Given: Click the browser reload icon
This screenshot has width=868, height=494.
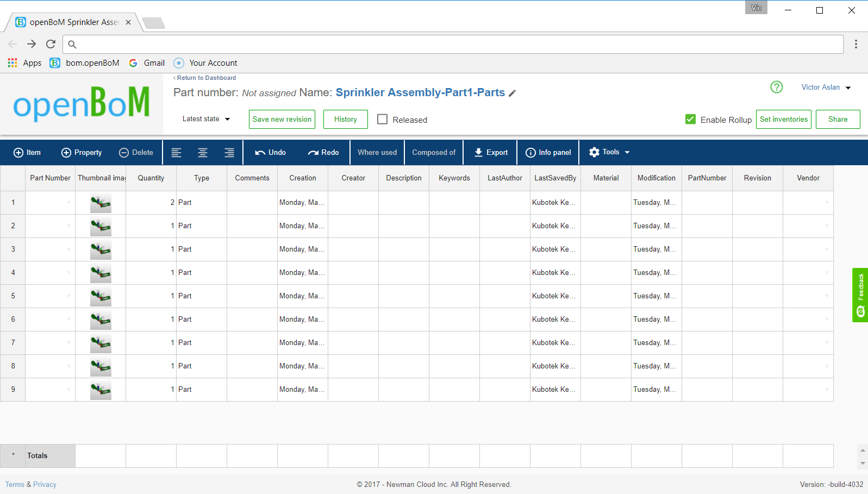Looking at the screenshot, I should point(51,44).
